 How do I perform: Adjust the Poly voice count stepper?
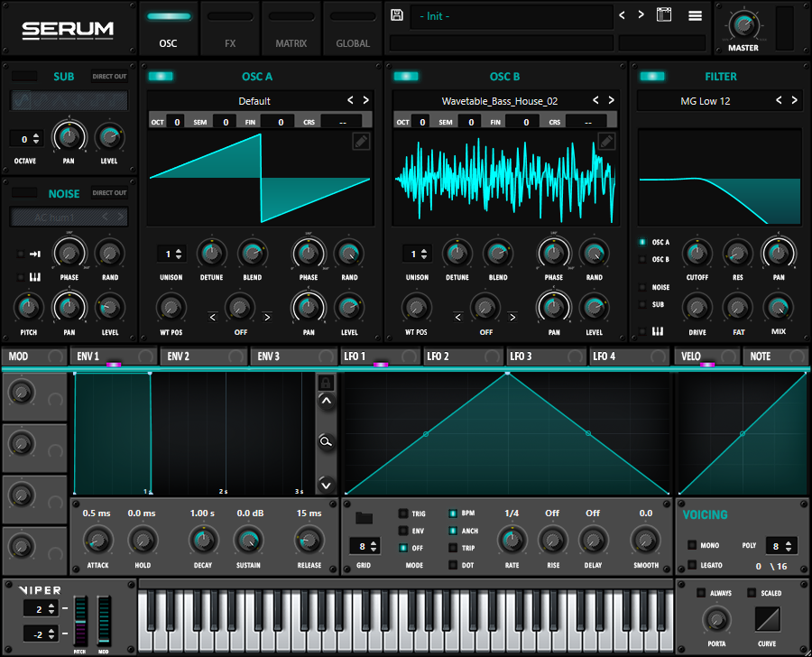(x=789, y=546)
